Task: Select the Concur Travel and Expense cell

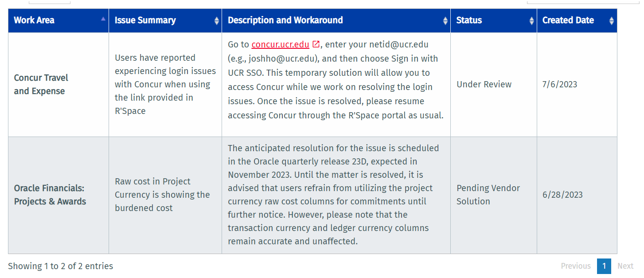Action: [x=41, y=84]
